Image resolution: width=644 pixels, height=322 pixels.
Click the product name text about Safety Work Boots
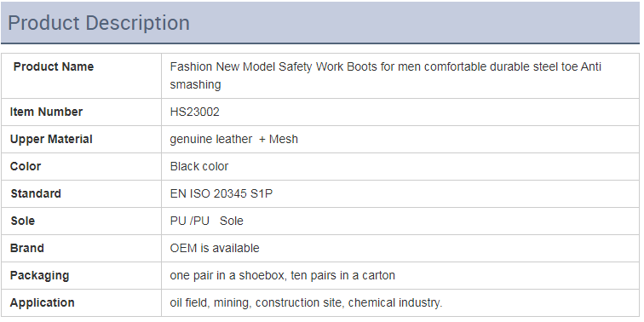tap(385, 76)
